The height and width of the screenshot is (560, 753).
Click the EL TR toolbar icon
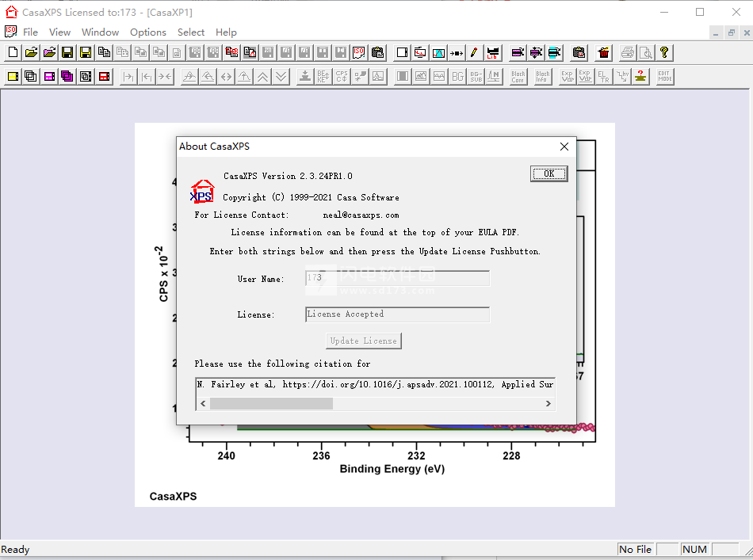tap(604, 76)
